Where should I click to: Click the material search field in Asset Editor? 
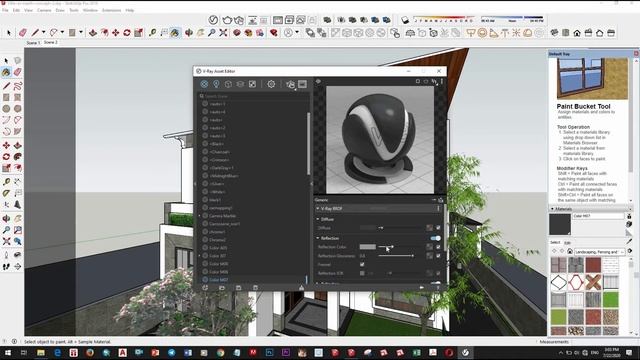click(x=253, y=96)
